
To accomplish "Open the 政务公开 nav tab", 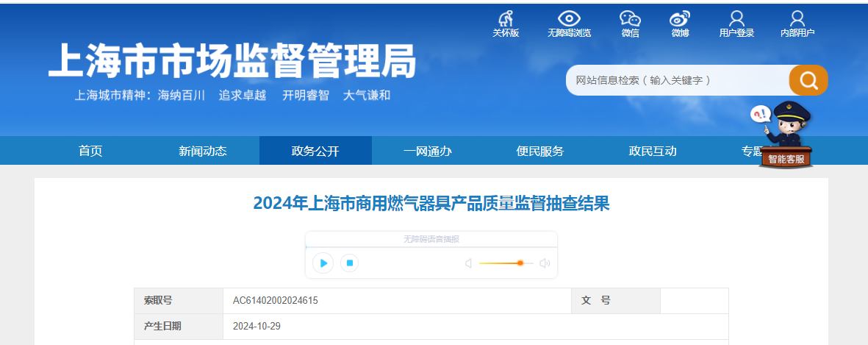I will point(315,151).
